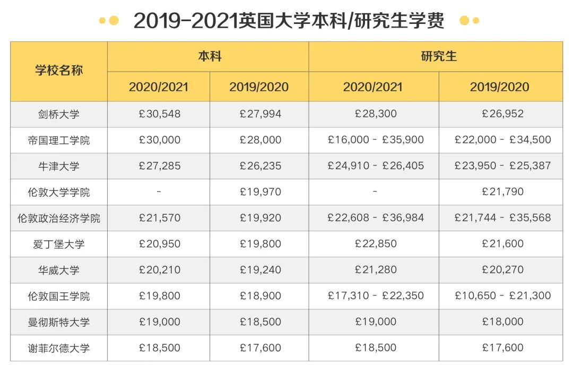
Task: Click 帝国理工学院 row label
Action: click(x=59, y=140)
